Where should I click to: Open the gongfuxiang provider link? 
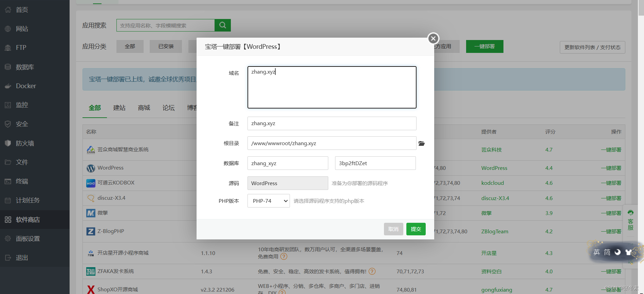(x=497, y=290)
